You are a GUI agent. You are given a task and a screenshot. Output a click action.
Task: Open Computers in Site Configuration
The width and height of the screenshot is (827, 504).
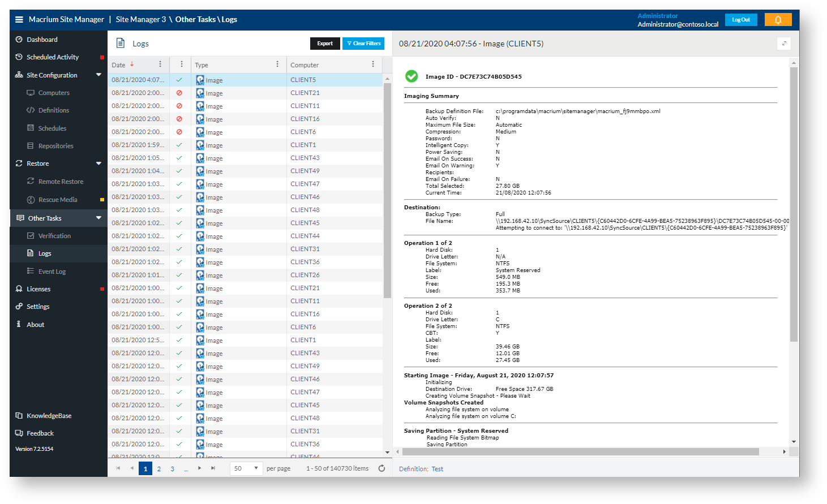click(54, 93)
